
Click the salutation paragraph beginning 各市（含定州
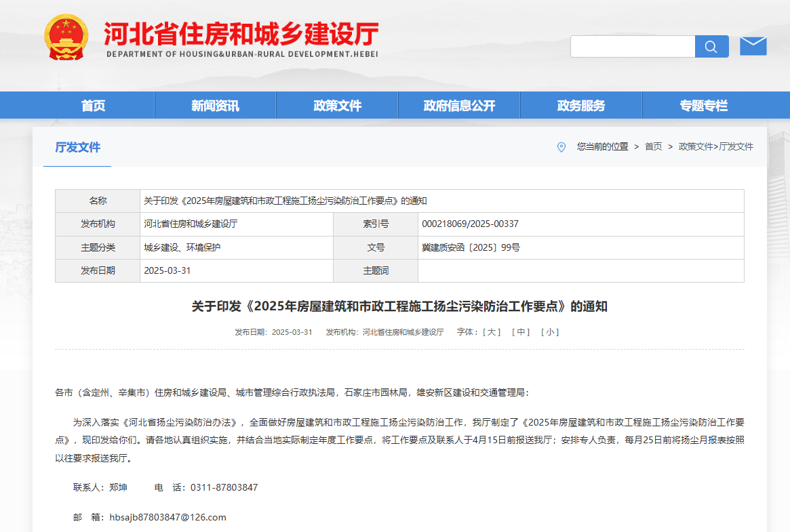[292, 392]
